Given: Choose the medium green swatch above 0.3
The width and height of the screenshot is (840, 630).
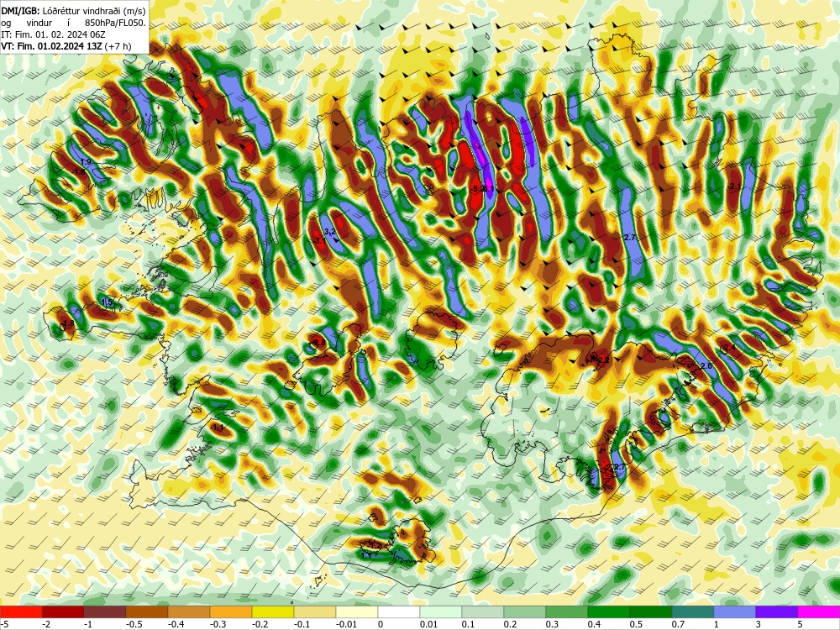Looking at the screenshot, I should (567, 612).
